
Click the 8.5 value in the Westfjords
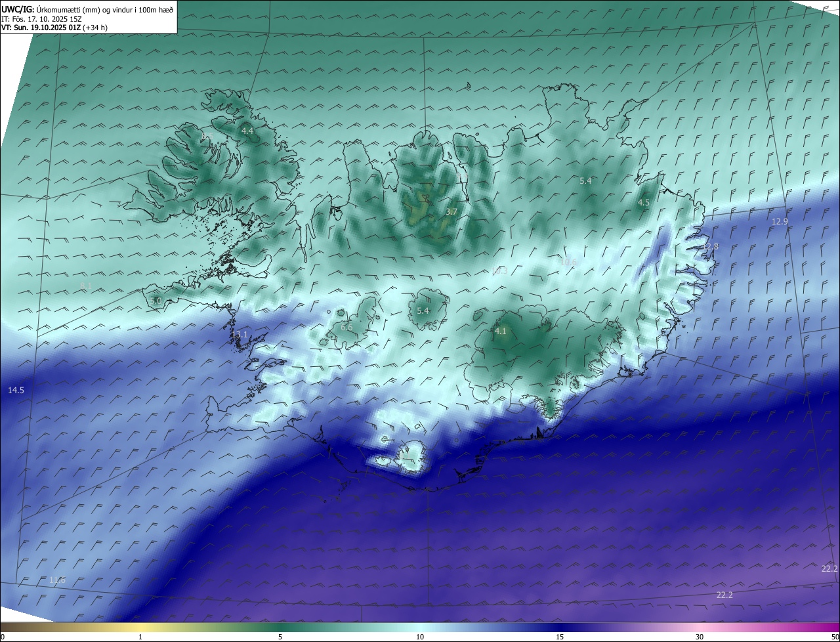[x=207, y=136]
